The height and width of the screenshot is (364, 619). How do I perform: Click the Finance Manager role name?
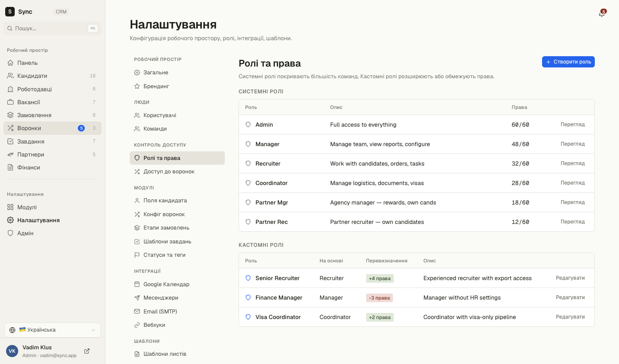[x=279, y=297]
